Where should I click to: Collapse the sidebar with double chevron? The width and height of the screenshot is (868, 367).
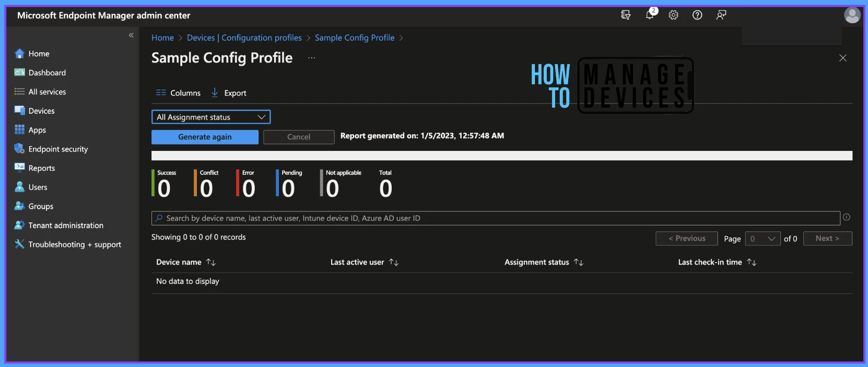tap(131, 35)
